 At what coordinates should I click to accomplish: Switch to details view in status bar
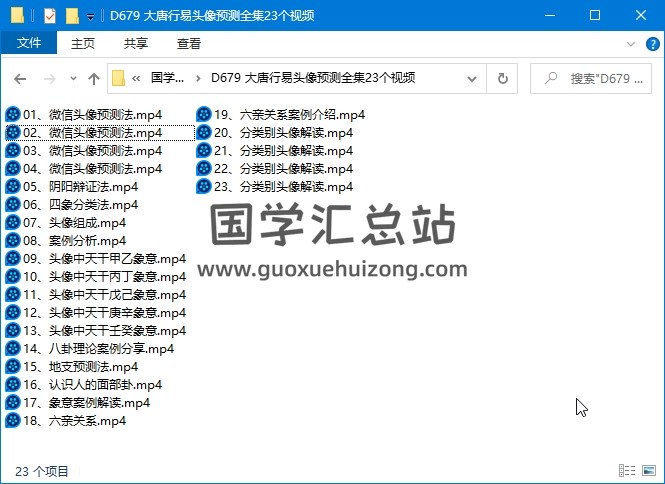(x=627, y=471)
